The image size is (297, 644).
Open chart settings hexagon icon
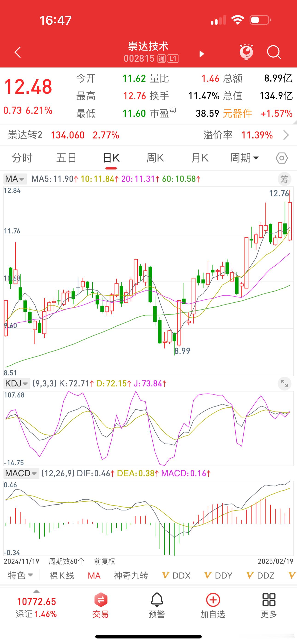click(x=282, y=158)
